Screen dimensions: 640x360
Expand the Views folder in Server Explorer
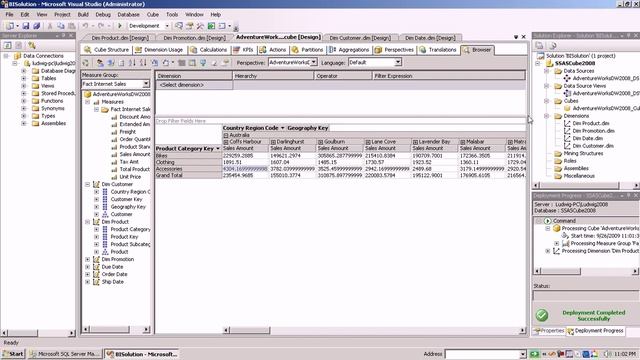point(24,86)
